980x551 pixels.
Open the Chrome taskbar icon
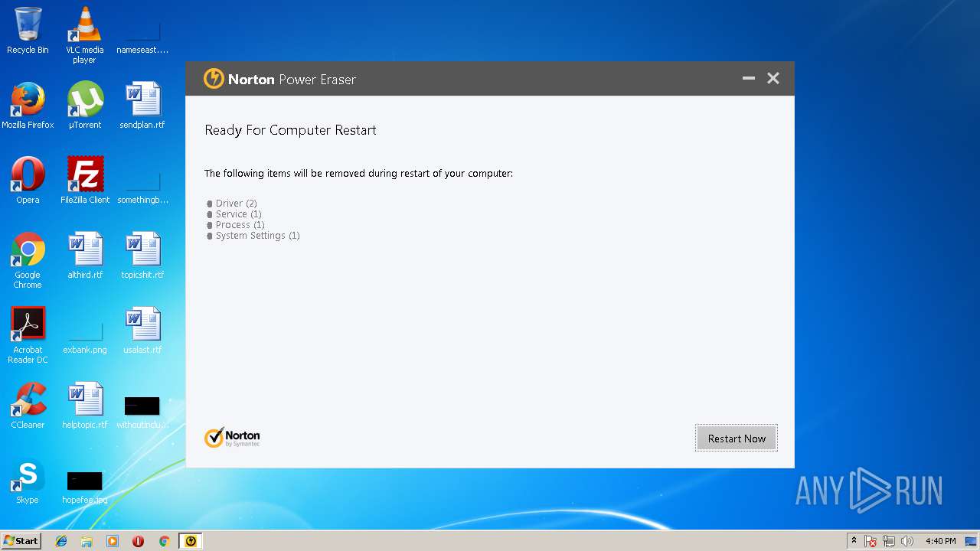click(164, 541)
